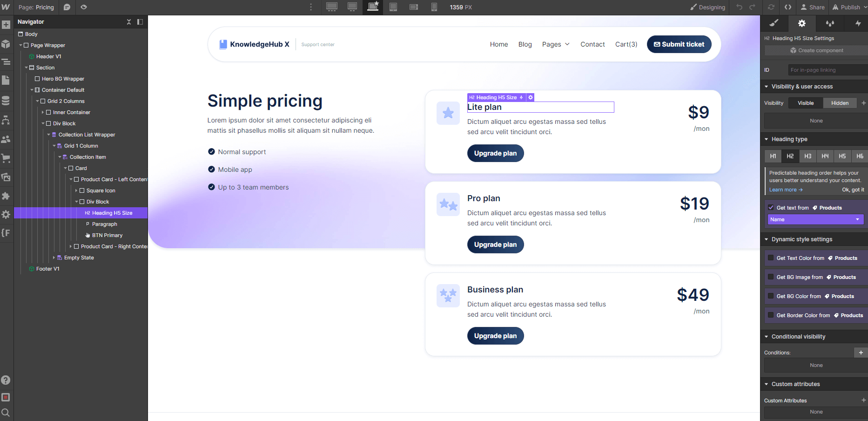
Task: Open the CMS Collections panel
Action: point(6,100)
